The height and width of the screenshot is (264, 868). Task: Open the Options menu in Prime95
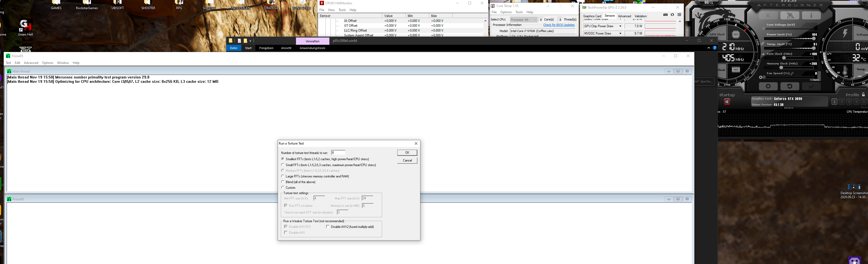pos(47,63)
